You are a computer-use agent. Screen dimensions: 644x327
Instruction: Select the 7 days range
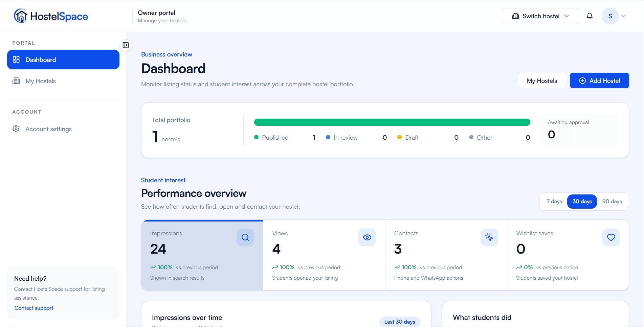point(554,202)
